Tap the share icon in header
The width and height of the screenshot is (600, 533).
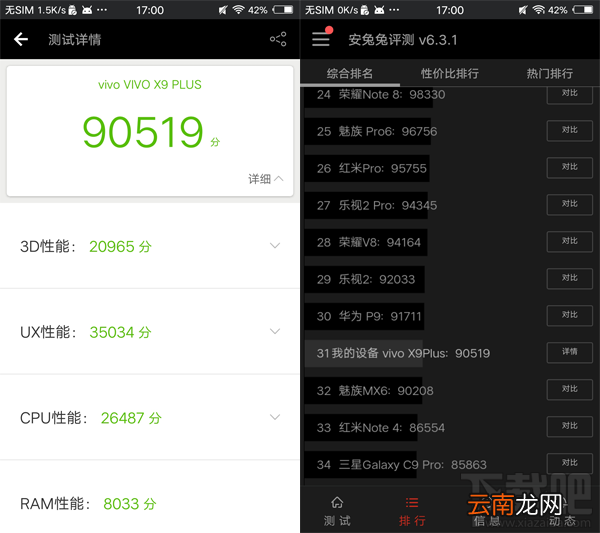[x=278, y=39]
